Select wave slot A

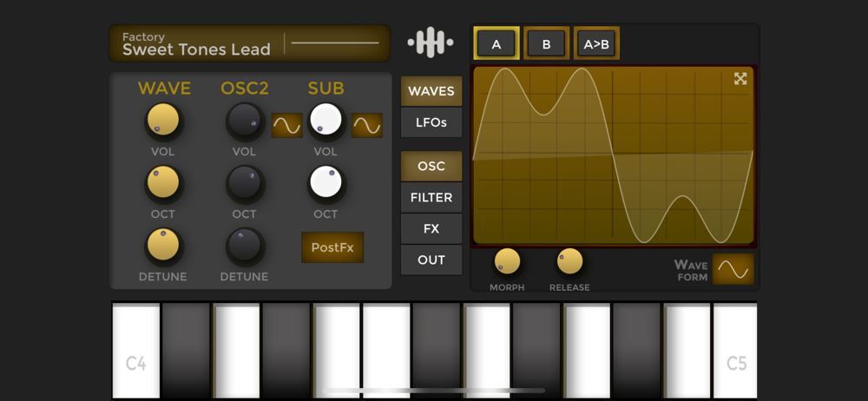pos(496,43)
